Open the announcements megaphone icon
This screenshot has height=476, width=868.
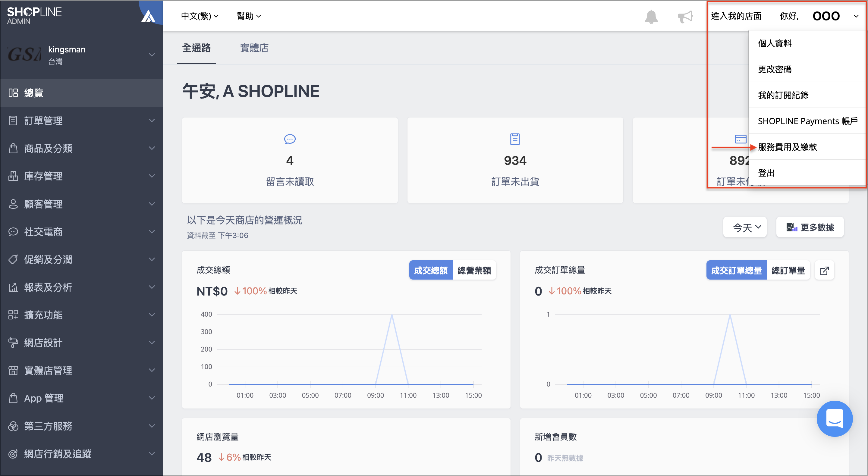tap(685, 17)
